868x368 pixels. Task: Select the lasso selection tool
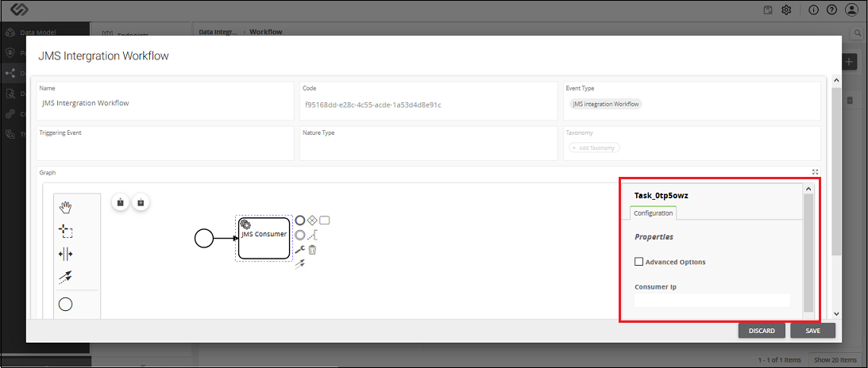66,231
